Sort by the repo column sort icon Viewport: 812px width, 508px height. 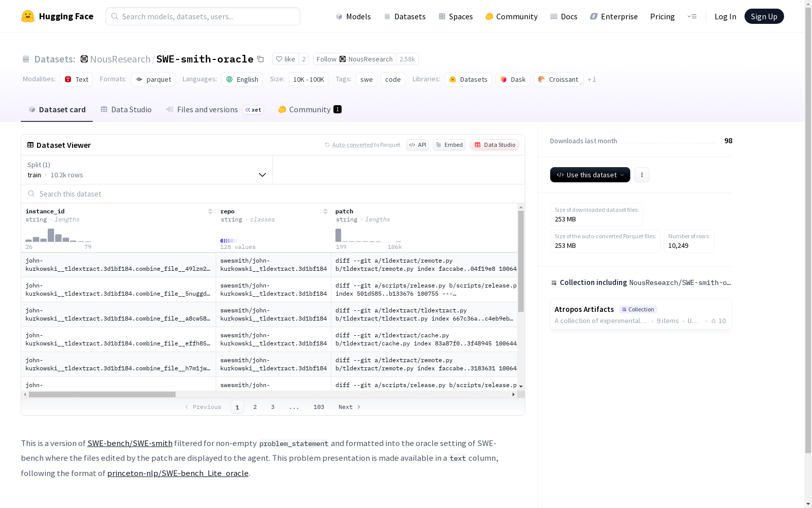325,211
